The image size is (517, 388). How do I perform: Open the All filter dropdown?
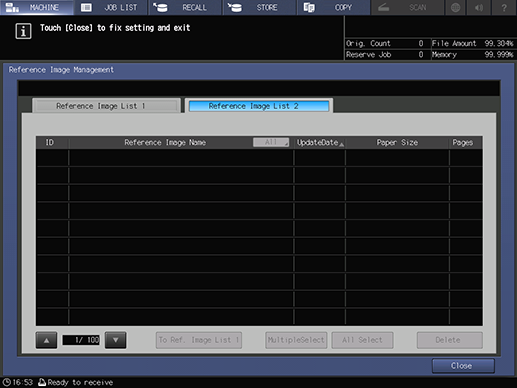271,142
